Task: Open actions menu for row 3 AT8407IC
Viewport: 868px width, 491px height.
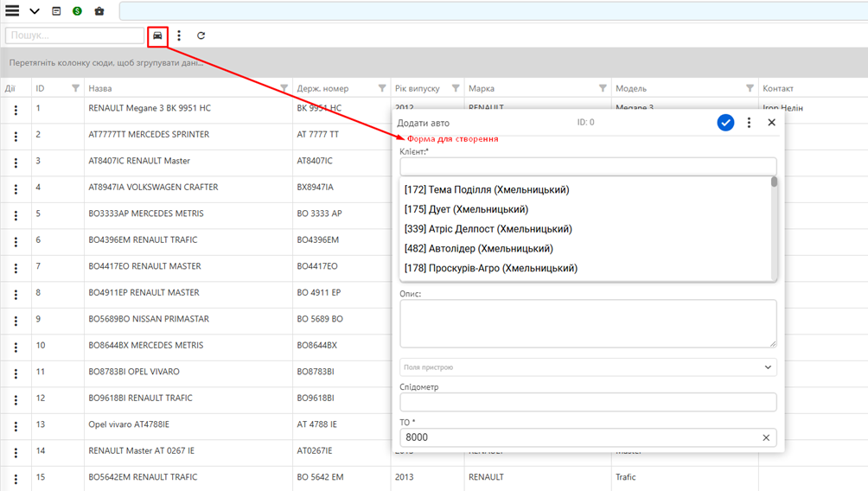Action: tap(16, 163)
